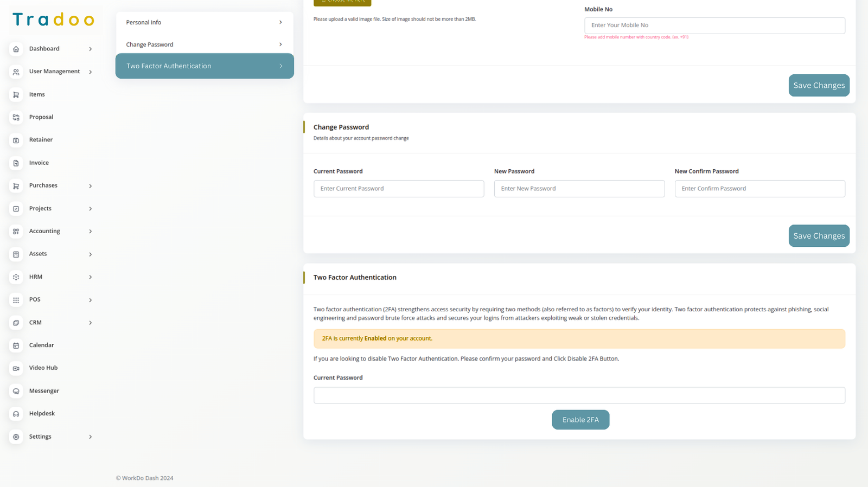
Task: Expand the Settings menu arrow
Action: [x=91, y=437]
